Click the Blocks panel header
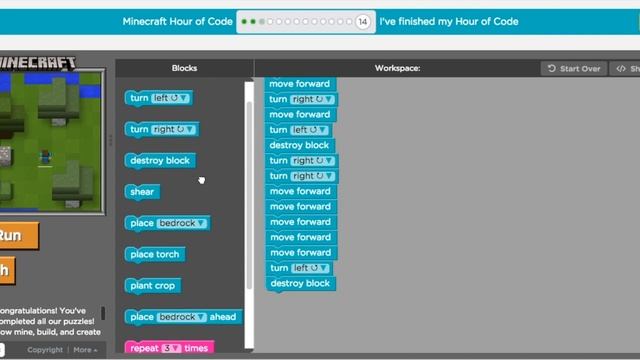640x360 pixels. (x=184, y=68)
